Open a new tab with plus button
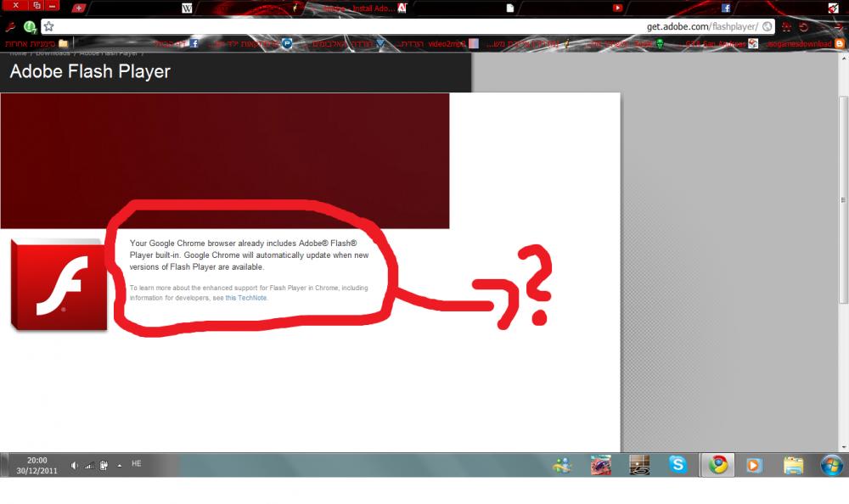Viewport: 849px width, 504px height. pyautogui.click(x=78, y=8)
